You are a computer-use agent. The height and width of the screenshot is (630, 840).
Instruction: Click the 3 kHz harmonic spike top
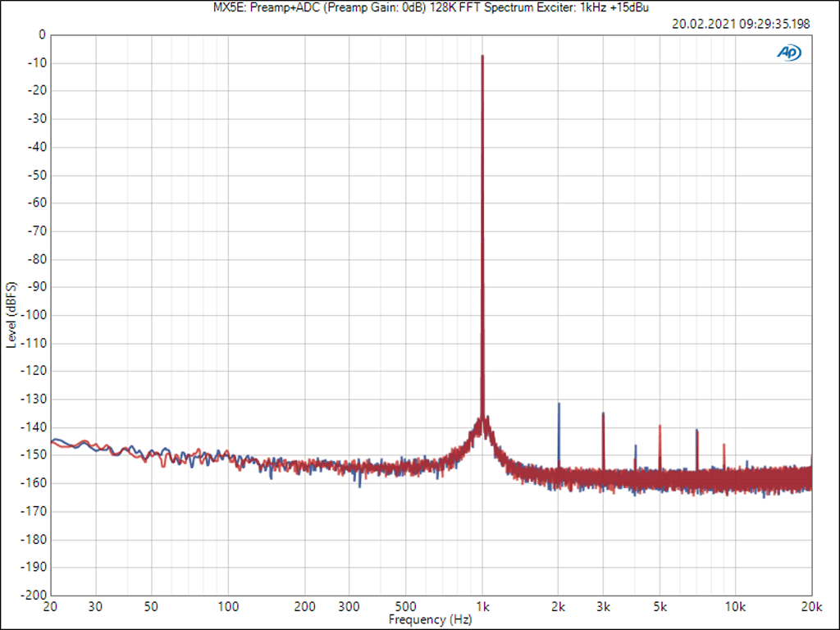603,413
